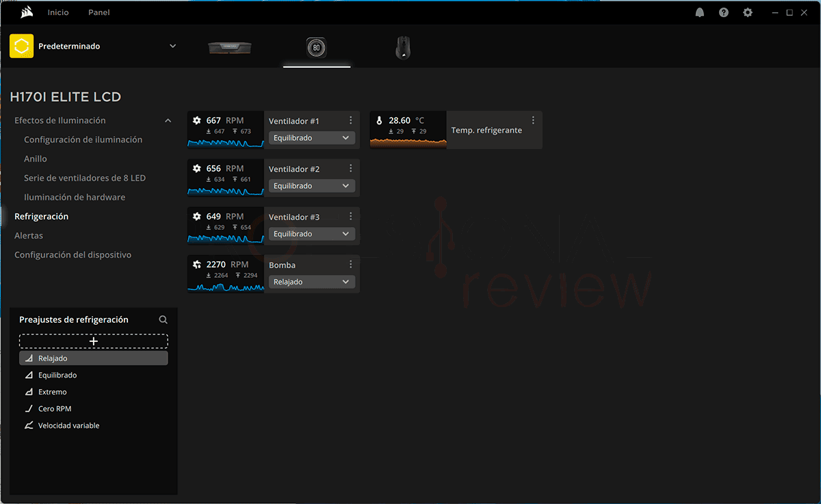Open the Ventilador #3 three-dot menu

pyautogui.click(x=351, y=216)
